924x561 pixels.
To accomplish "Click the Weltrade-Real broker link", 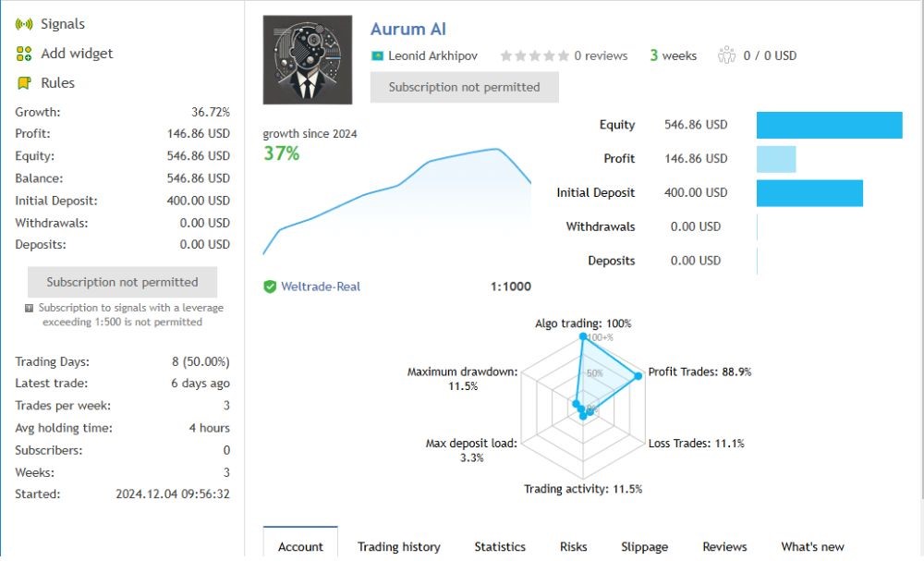I will pyautogui.click(x=321, y=287).
